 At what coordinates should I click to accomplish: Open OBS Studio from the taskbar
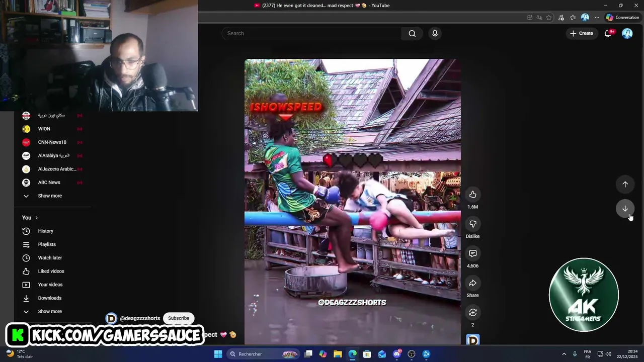(412, 354)
